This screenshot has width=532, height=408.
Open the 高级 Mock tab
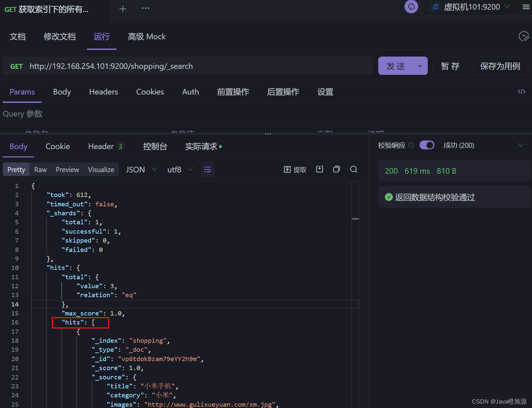tap(146, 37)
